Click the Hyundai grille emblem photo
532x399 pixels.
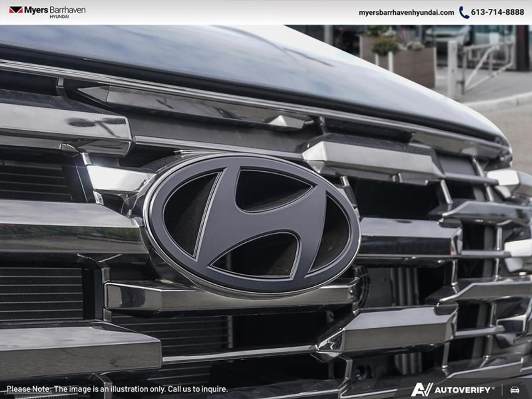tap(252, 224)
